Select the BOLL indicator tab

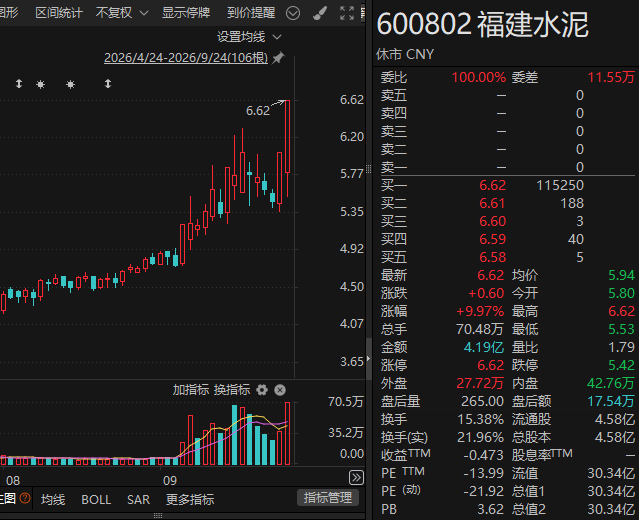96,500
